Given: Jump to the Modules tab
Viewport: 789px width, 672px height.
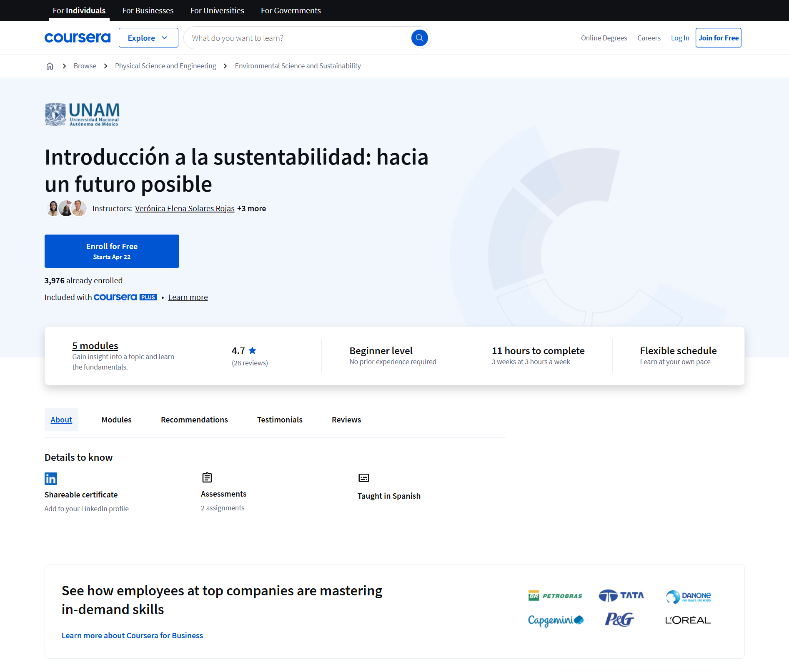Looking at the screenshot, I should pos(117,420).
